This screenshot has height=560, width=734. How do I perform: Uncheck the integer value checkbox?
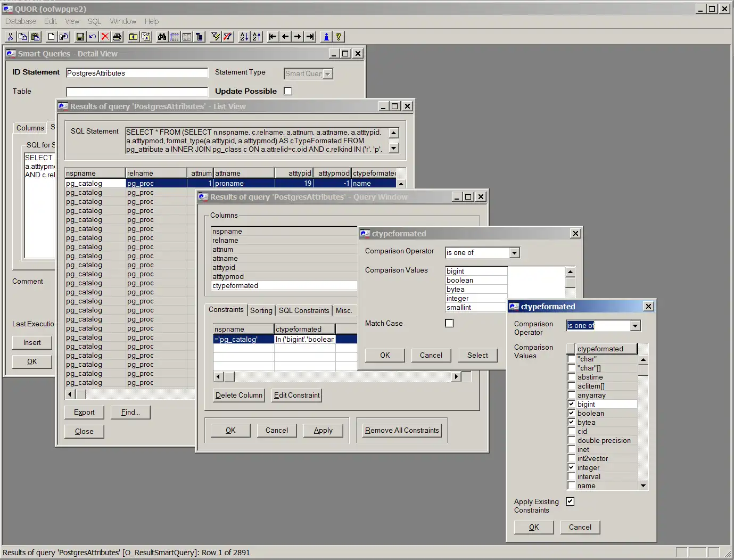(571, 467)
